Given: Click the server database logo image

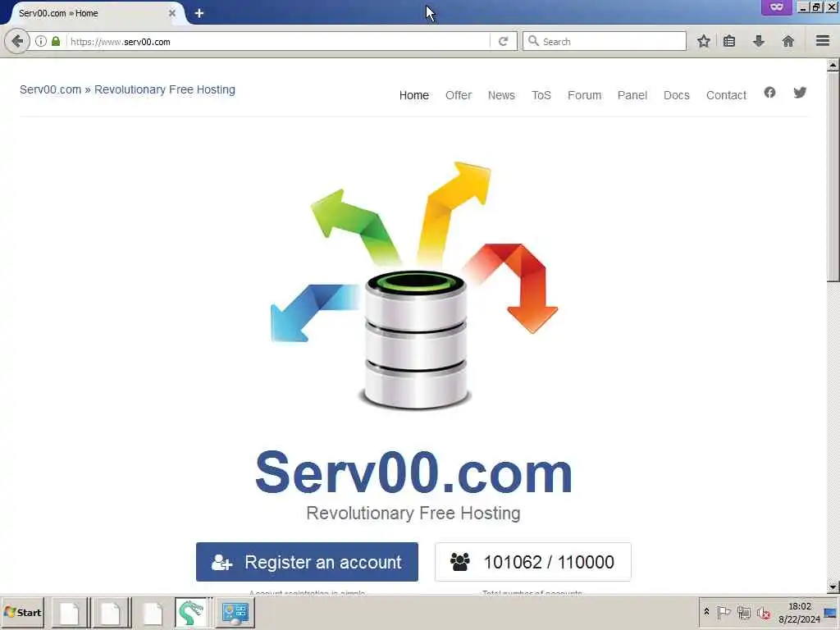Looking at the screenshot, I should [x=414, y=285].
